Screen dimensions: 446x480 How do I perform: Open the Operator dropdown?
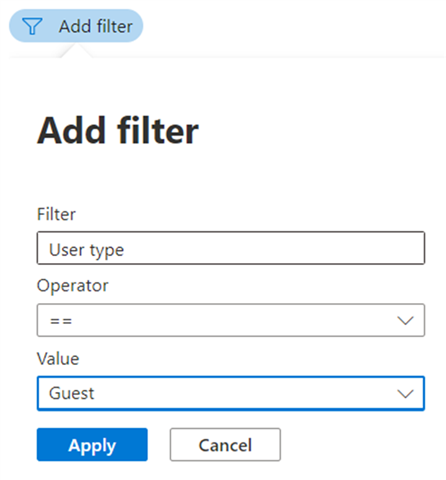[231, 320]
